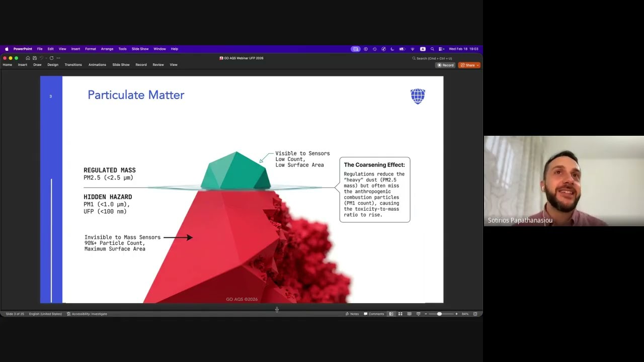Click The Coarsening Effect callout box
644x362 pixels.
click(375, 190)
